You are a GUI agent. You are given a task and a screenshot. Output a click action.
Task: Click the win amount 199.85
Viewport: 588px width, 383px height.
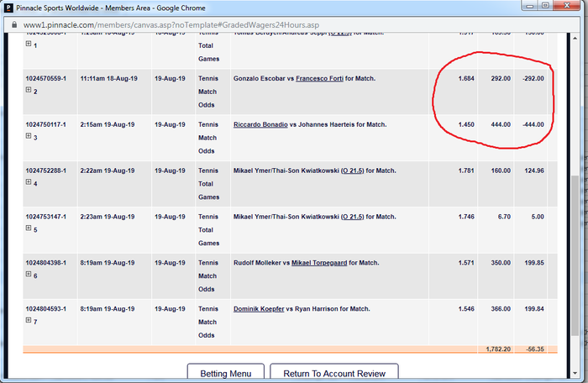coord(534,263)
